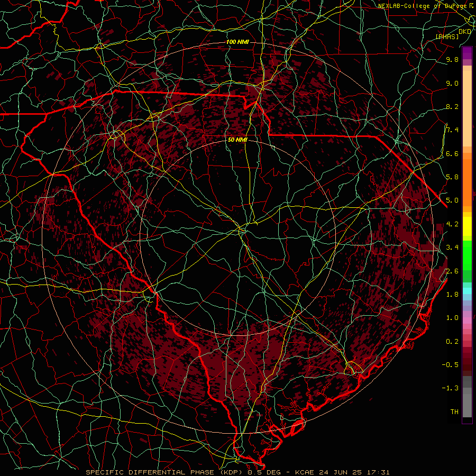
Task: Click the bottom caption Specific Differential Phase (KDP)
Action: click(x=166, y=472)
